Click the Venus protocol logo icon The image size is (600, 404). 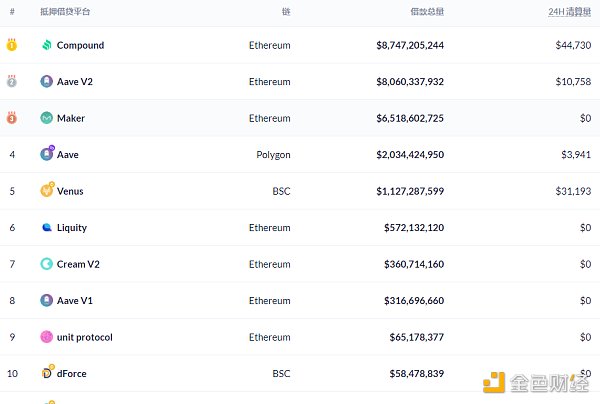coord(46,190)
